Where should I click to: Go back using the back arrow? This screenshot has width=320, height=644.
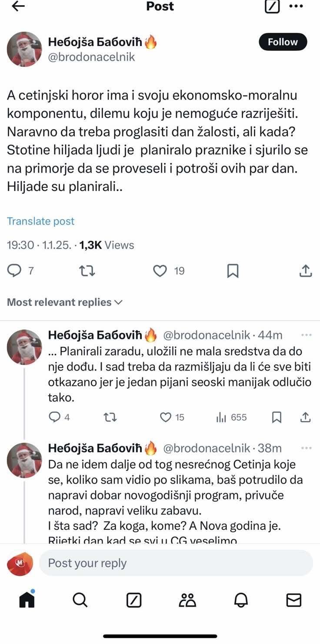point(17,6)
